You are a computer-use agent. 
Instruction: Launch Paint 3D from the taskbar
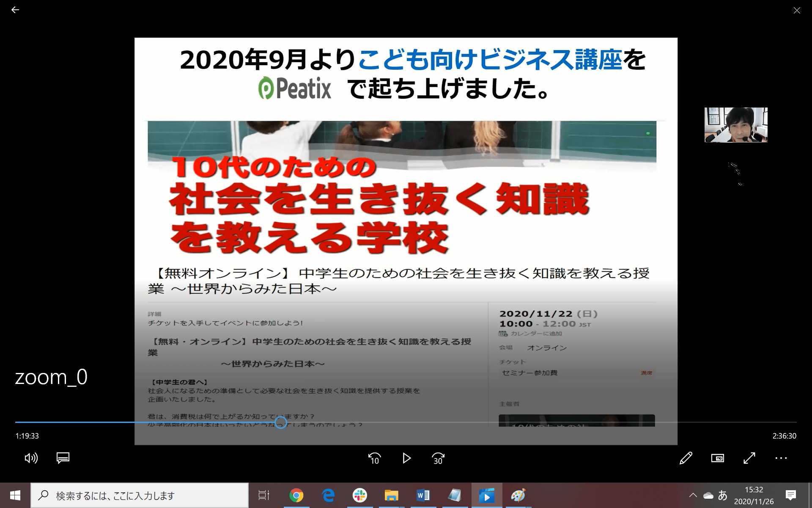[x=518, y=494]
